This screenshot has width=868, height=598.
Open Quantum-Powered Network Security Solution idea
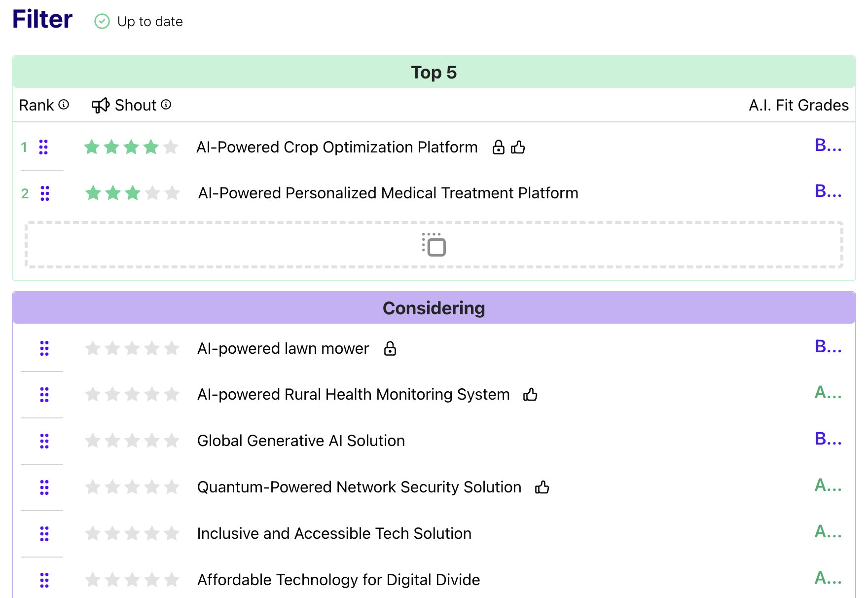[359, 487]
